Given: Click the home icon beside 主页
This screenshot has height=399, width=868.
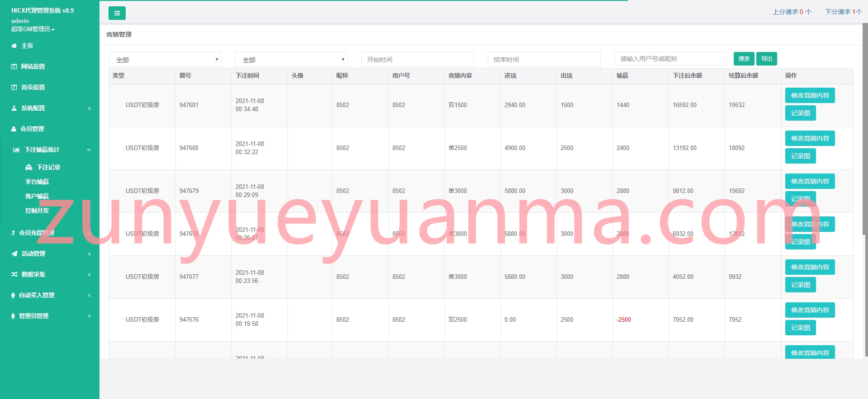Looking at the screenshot, I should tap(14, 46).
